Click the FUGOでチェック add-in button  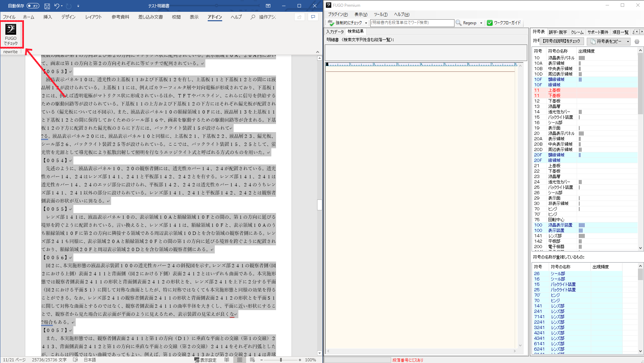point(11,34)
